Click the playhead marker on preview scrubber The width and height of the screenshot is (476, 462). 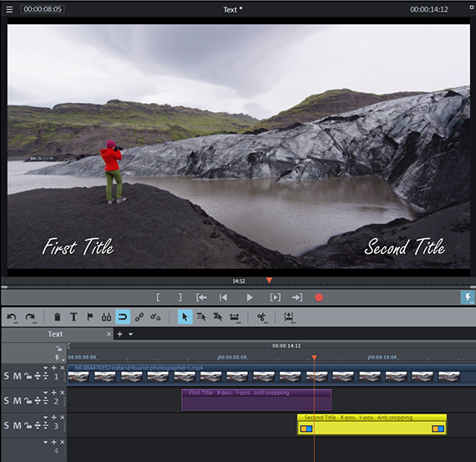pos(269,280)
